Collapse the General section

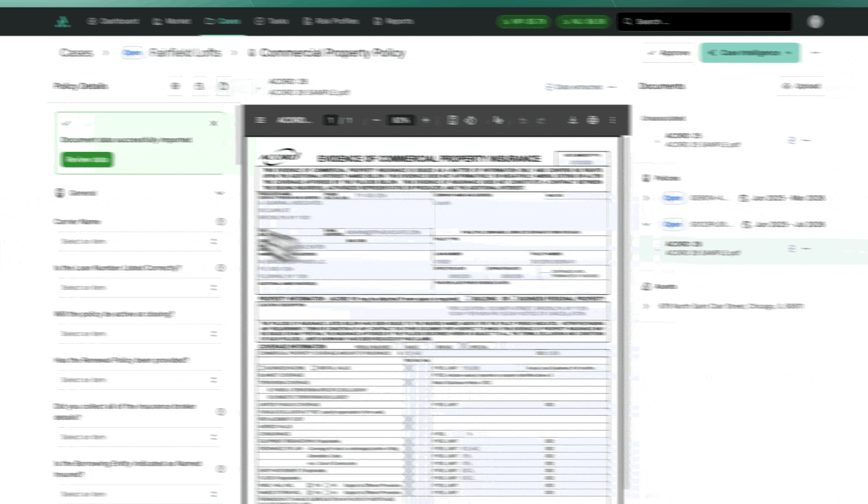(219, 193)
